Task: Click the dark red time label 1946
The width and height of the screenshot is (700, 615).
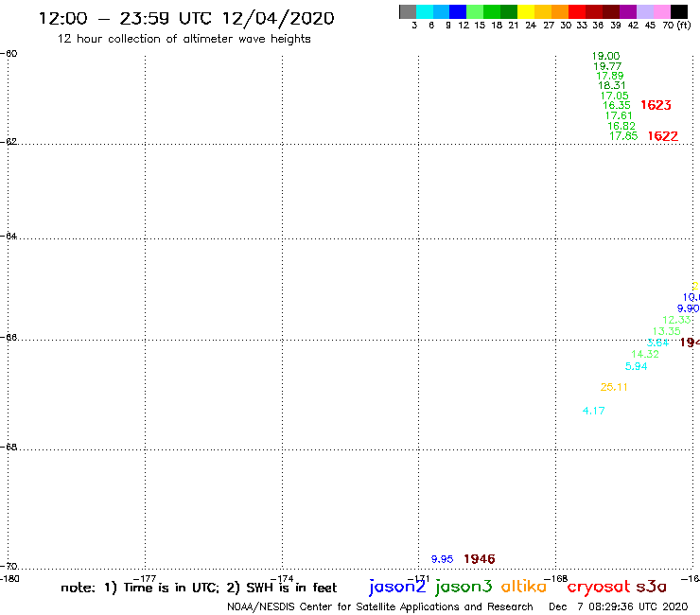Action: pyautogui.click(x=480, y=559)
